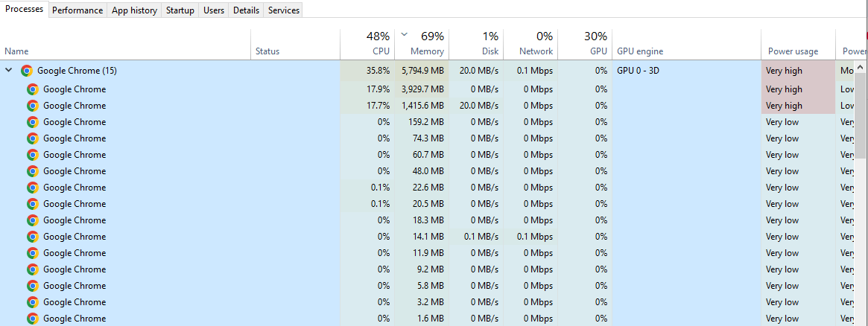
Task: Click Google Chrome name in 48.0 MB row
Action: pyautogui.click(x=75, y=170)
